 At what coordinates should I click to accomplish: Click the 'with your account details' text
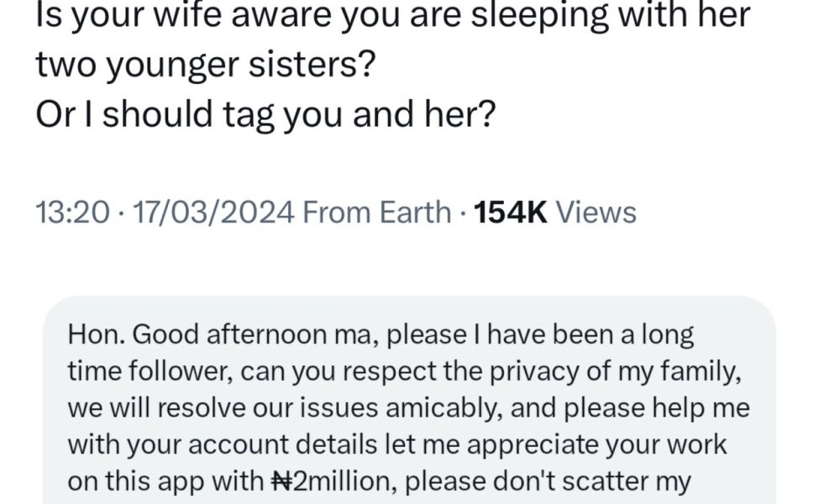tap(397, 444)
